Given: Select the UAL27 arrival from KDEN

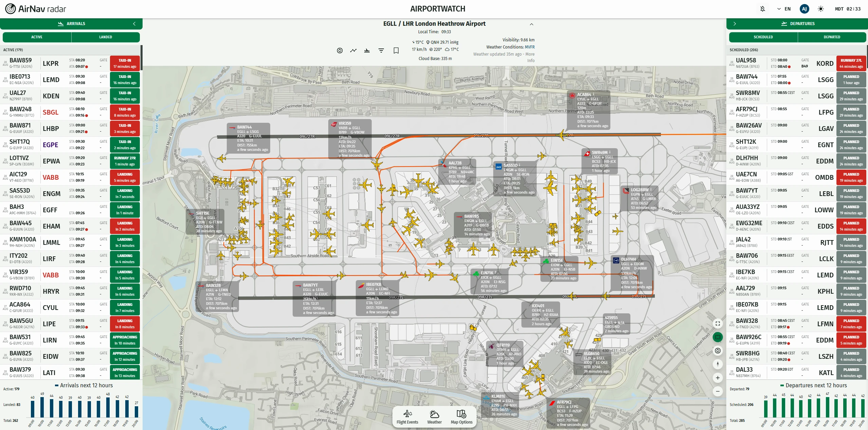Looking at the screenshot, I should (x=71, y=96).
